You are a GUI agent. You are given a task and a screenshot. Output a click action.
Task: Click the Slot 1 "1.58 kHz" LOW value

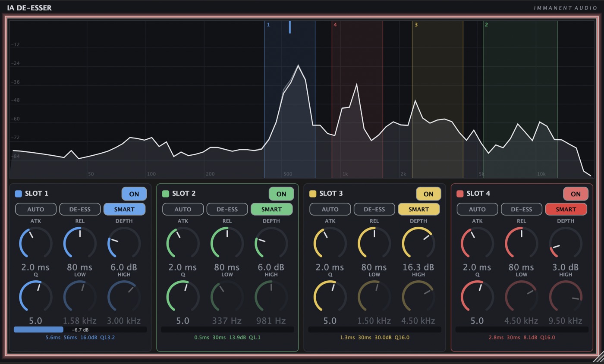point(80,321)
